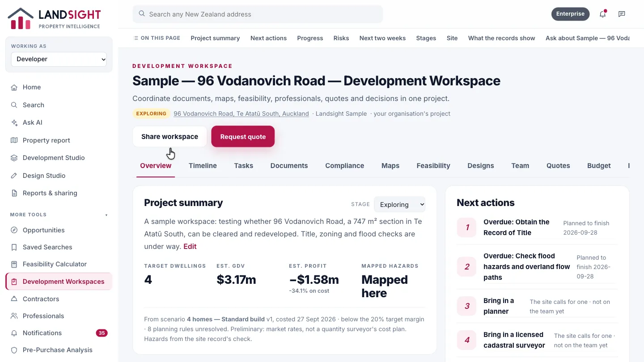This screenshot has height=362, width=644.
Task: Click the Reports & sharing document icon
Action: (14, 193)
